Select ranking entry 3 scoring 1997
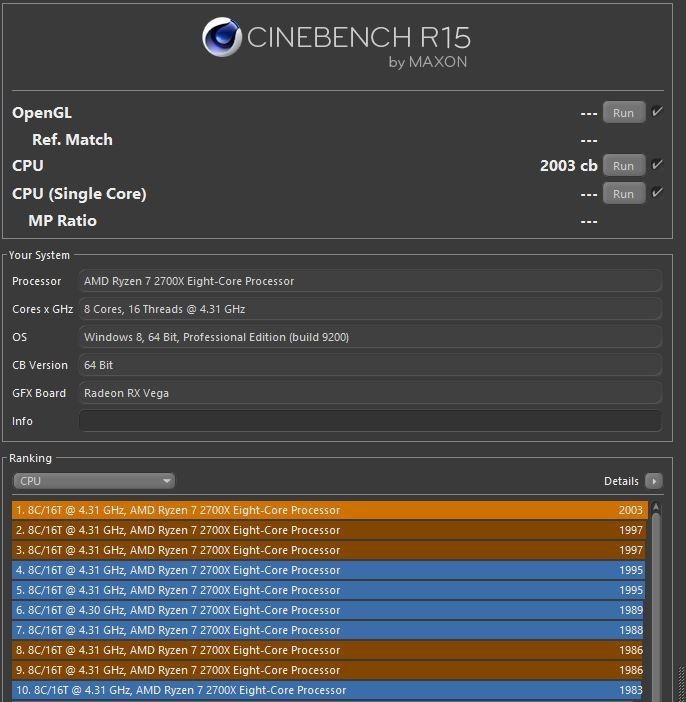This screenshot has height=702, width=686. point(329,550)
